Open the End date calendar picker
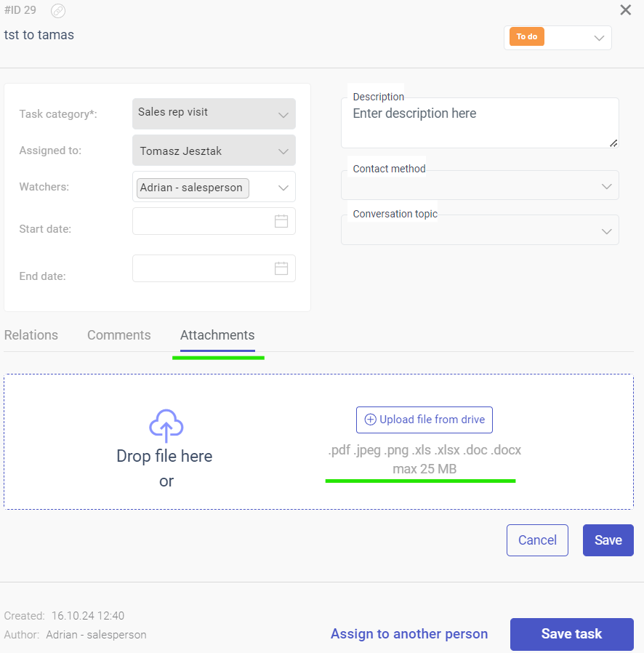Image resolution: width=644 pixels, height=653 pixels. point(281,268)
